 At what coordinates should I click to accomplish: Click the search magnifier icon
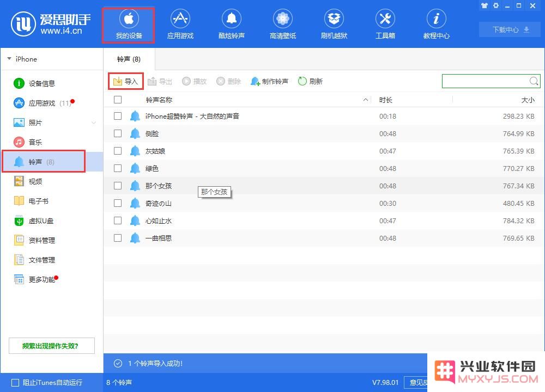point(534,81)
